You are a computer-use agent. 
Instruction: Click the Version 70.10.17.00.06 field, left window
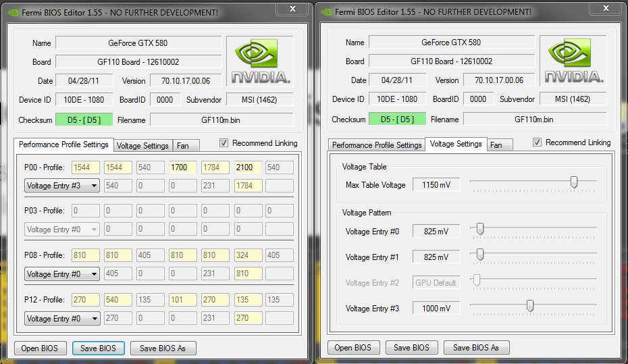point(186,81)
